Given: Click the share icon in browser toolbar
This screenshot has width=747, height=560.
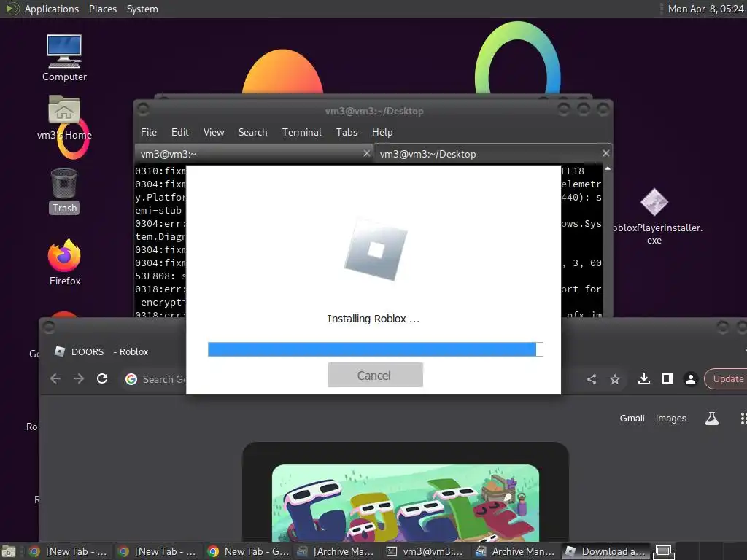Looking at the screenshot, I should tap(592, 379).
